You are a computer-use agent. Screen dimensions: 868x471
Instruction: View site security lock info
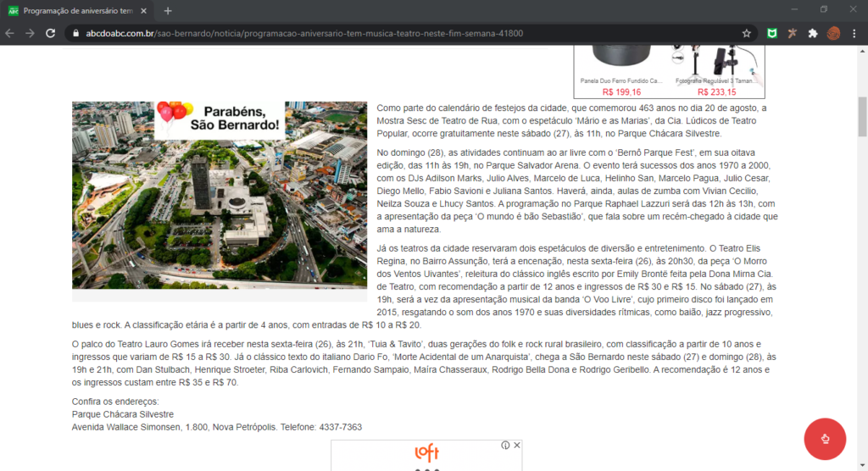click(75, 33)
